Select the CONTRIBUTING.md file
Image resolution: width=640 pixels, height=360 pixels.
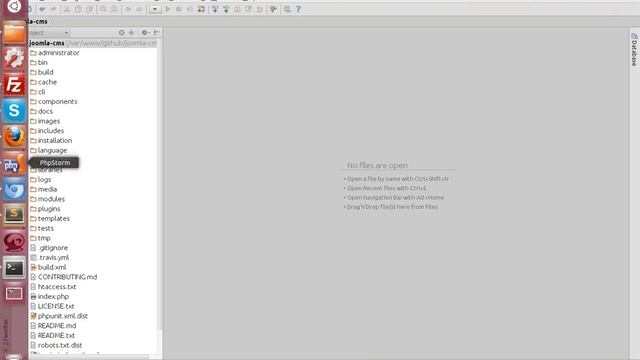64,277
